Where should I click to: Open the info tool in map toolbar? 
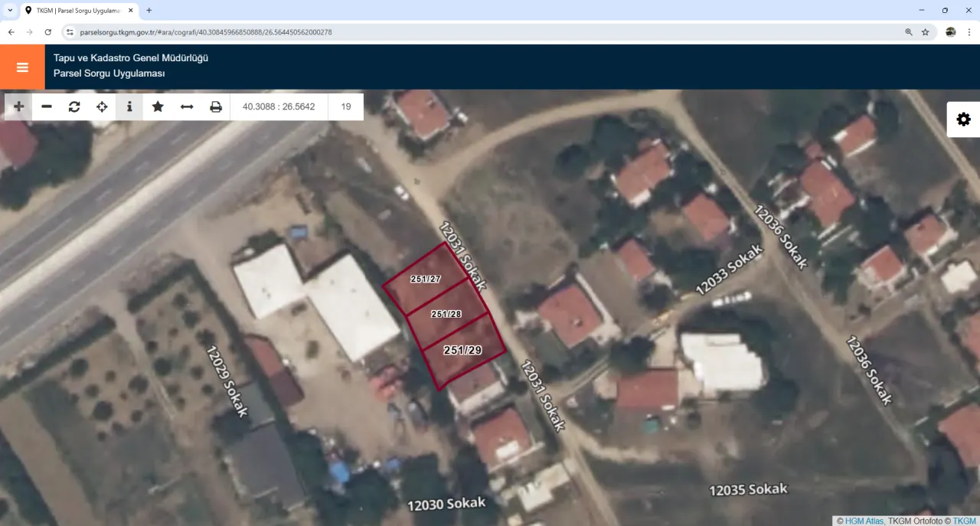point(129,106)
